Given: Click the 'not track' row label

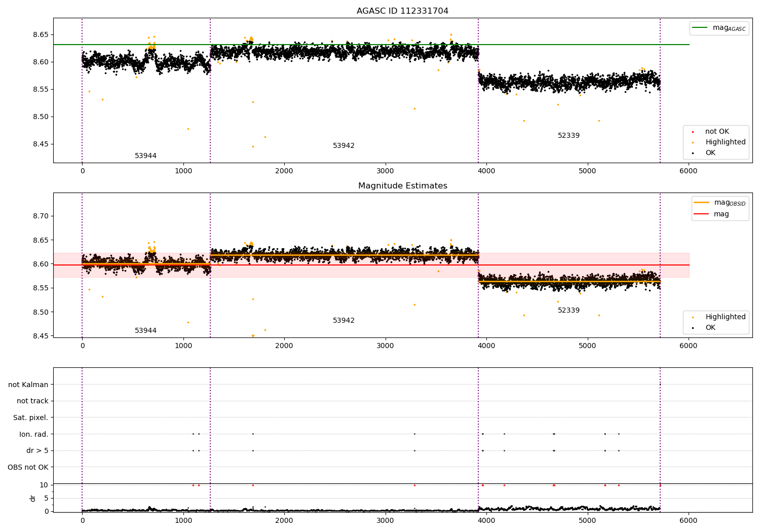Looking at the screenshot, I should [32, 401].
